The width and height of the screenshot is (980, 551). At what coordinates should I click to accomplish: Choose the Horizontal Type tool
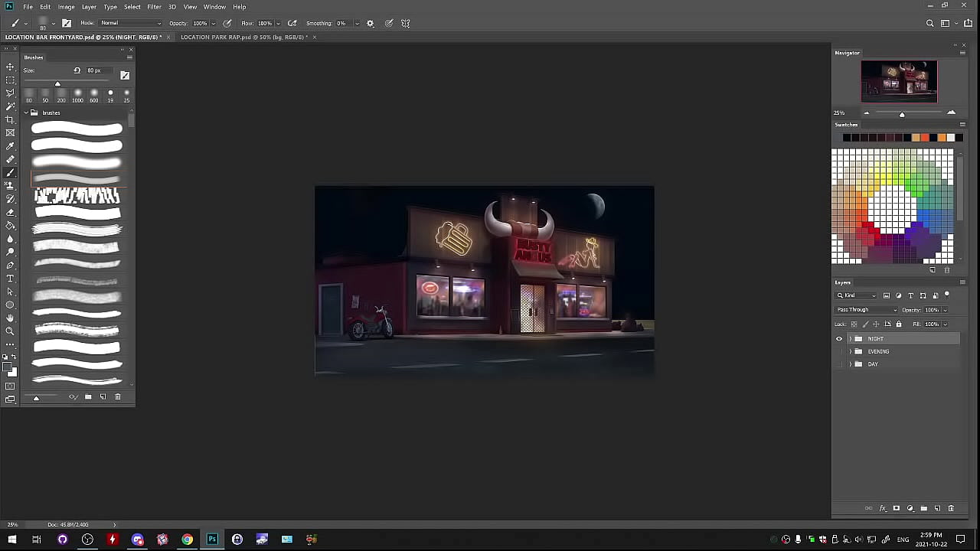pyautogui.click(x=10, y=279)
